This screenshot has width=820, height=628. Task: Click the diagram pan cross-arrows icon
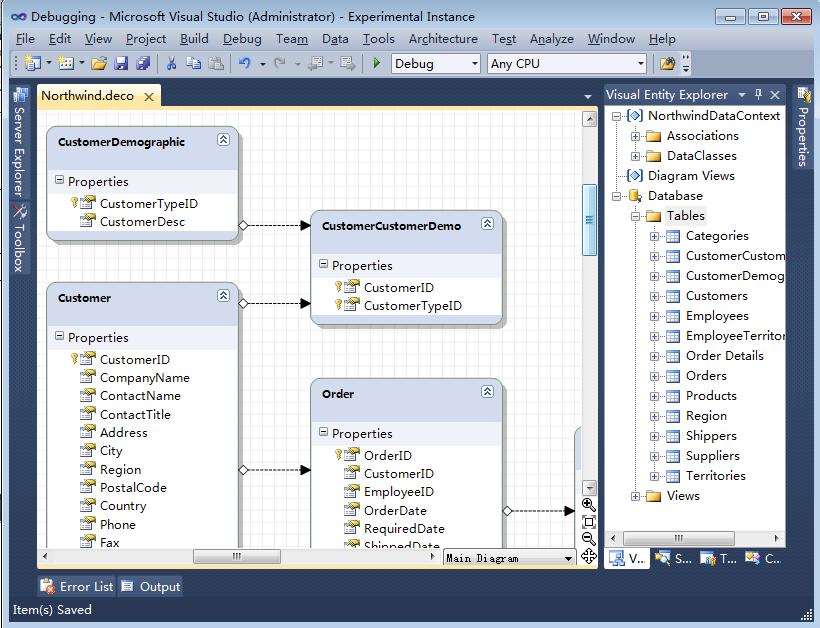(x=589, y=556)
